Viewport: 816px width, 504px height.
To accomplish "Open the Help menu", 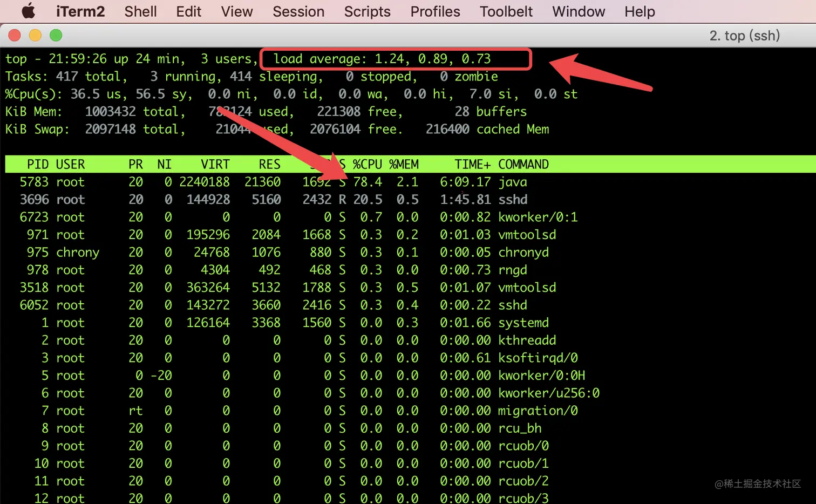I will click(x=640, y=11).
